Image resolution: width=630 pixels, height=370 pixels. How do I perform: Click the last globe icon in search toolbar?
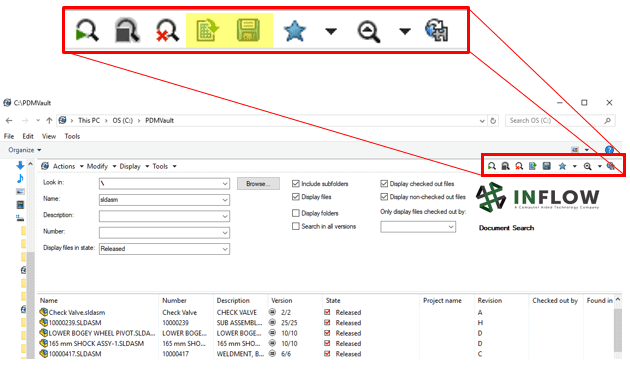click(x=611, y=166)
